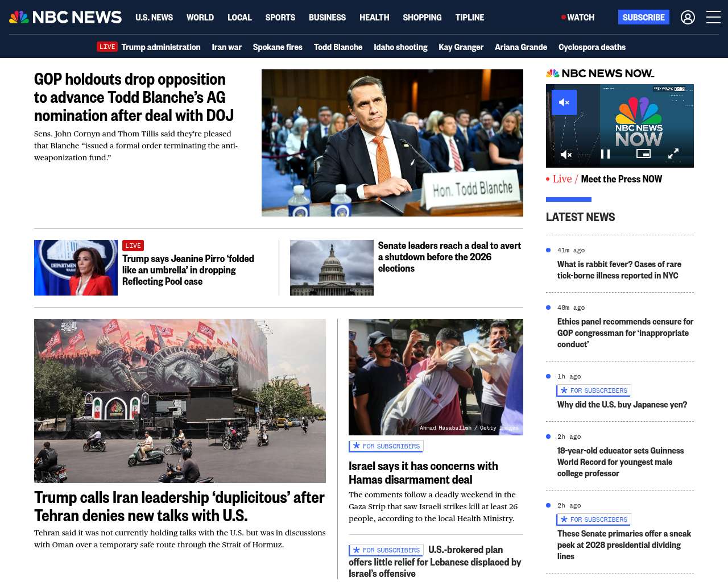This screenshot has height=582, width=728.
Task: Open the Ethics panel censure story
Action: click(x=625, y=333)
